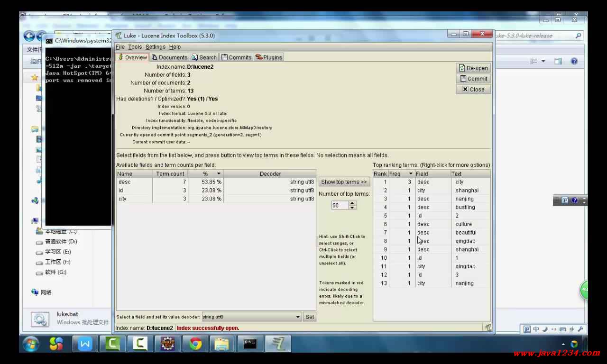Select the id field row
The width and height of the screenshot is (607, 364).
click(216, 191)
